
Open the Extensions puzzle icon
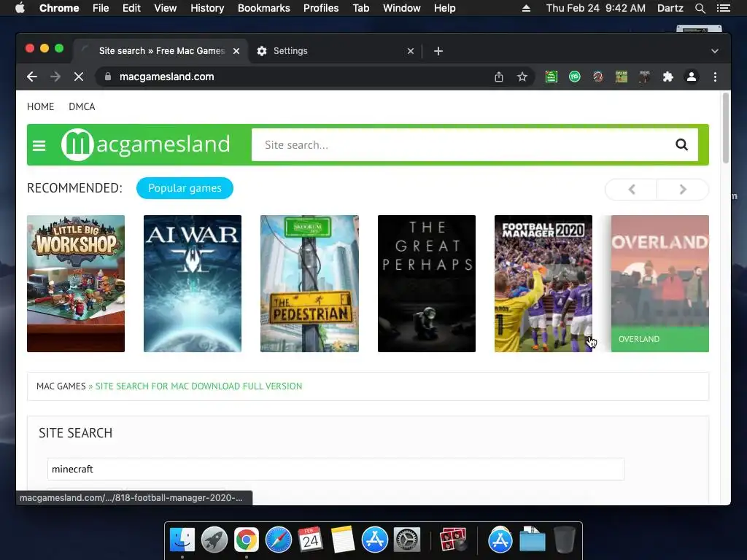668,77
